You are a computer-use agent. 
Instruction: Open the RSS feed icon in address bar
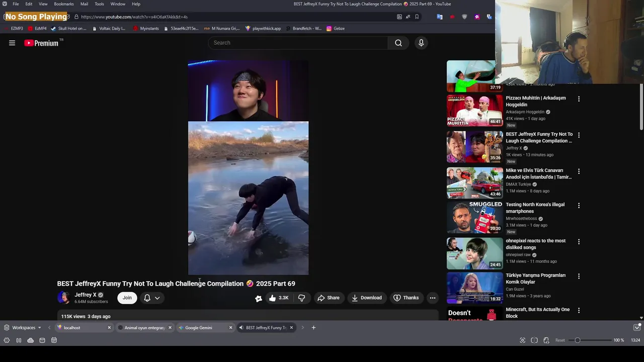coord(399,17)
